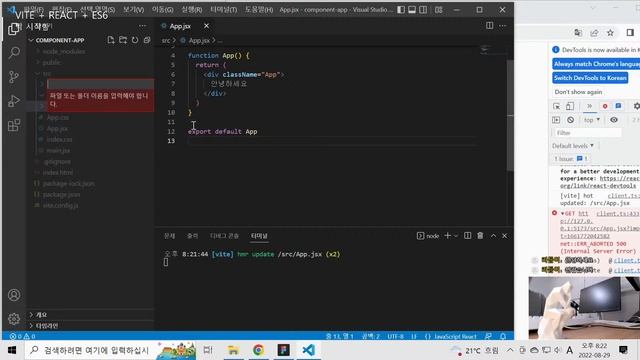Add a new terminal with the plus icon
This screenshot has height=360, width=640.
click(447, 236)
